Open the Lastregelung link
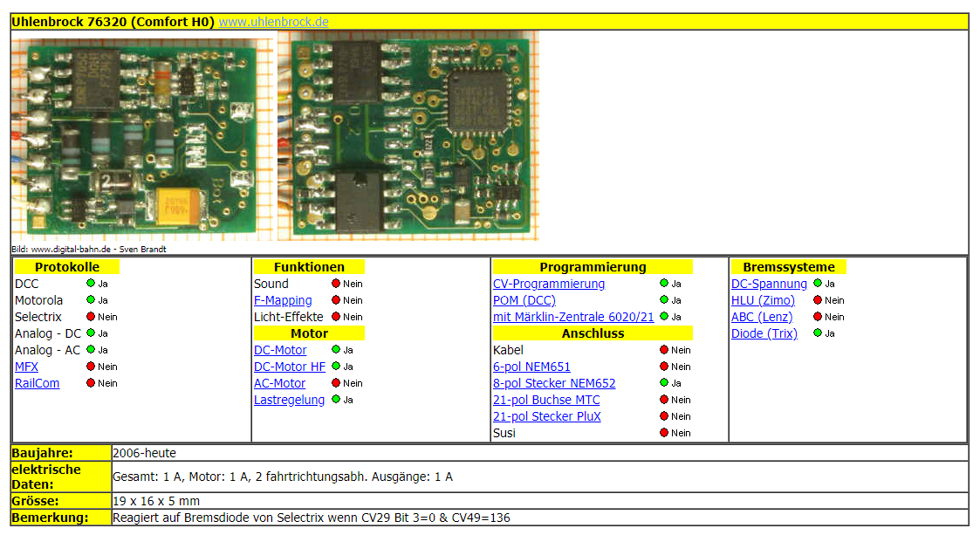980x535 pixels. coord(289,400)
